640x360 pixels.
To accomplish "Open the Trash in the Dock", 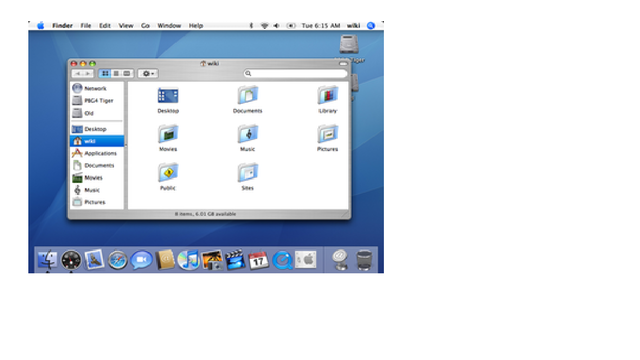I will [x=364, y=260].
